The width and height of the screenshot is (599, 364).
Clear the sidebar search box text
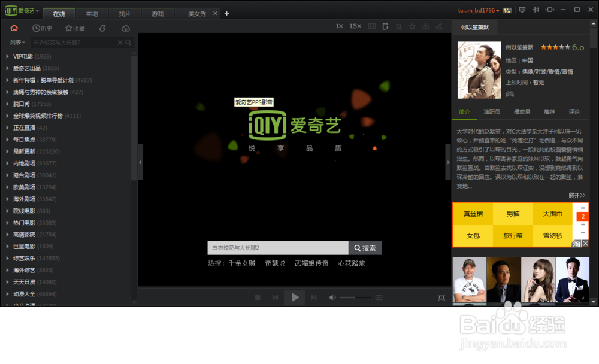(x=120, y=43)
